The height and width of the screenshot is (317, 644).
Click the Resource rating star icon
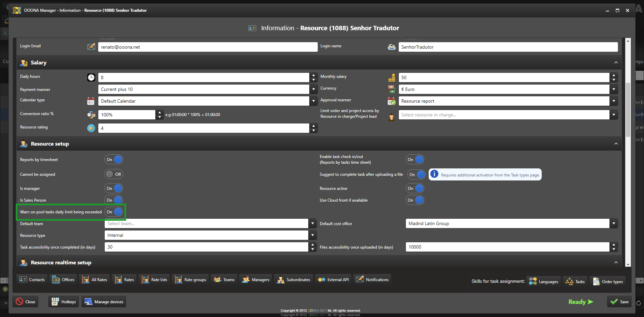pos(91,128)
